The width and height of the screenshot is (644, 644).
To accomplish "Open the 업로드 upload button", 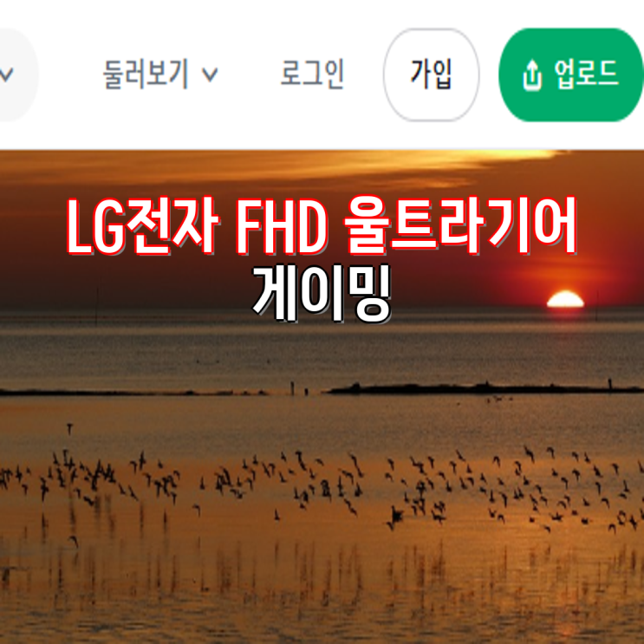I will click(571, 75).
